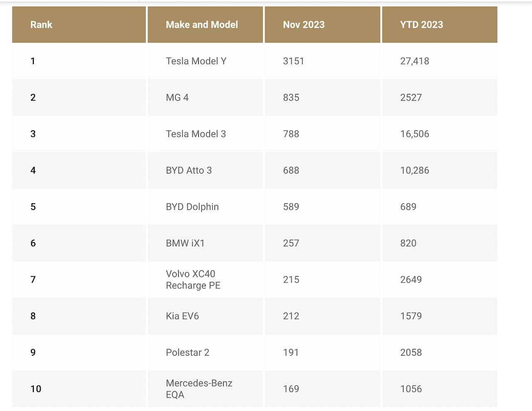Image resolution: width=532 pixels, height=411 pixels.
Task: Select the 10,286 YTD figure
Action: tap(414, 170)
